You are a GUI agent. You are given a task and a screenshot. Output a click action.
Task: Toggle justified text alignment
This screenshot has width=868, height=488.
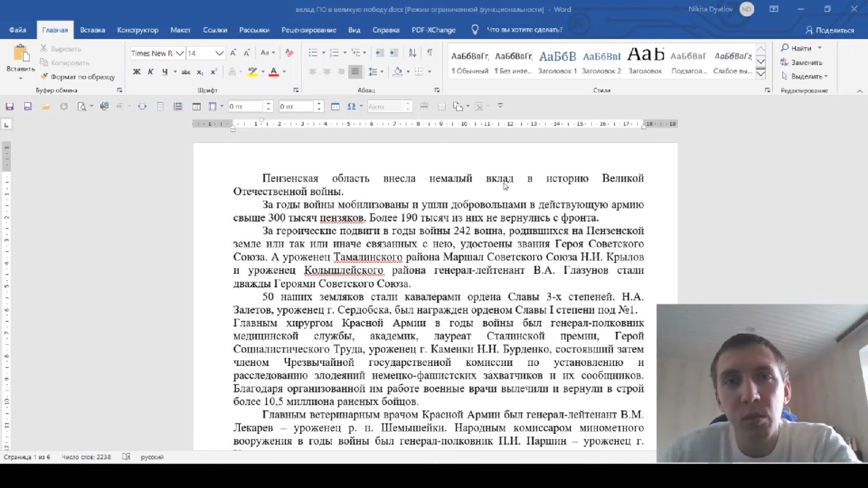point(355,72)
